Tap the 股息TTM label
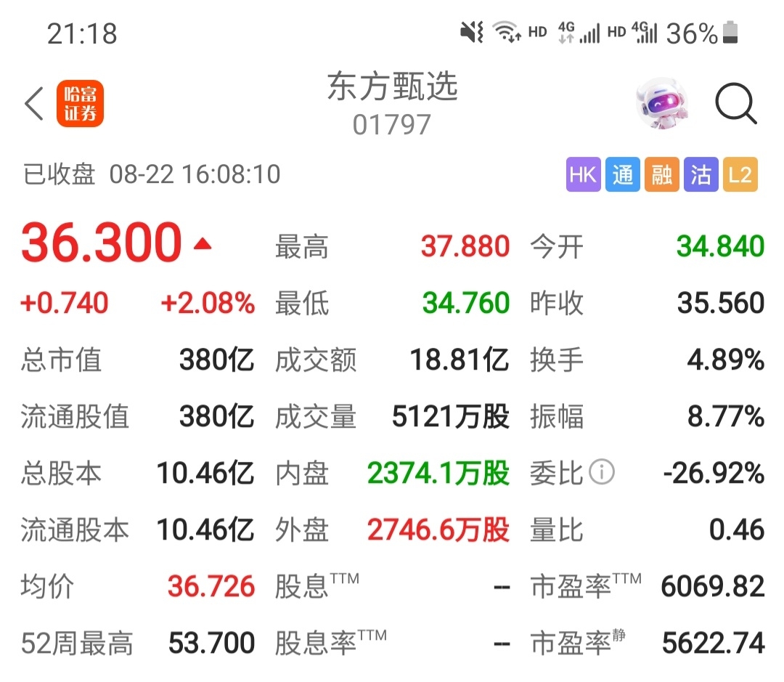 [x=317, y=586]
